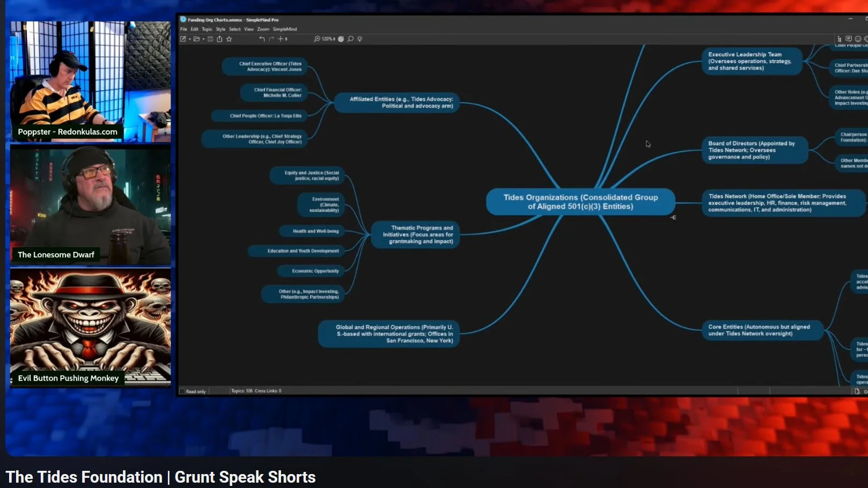This screenshot has width=868, height=488.
Task: Click the share/export icon
Action: click(219, 39)
